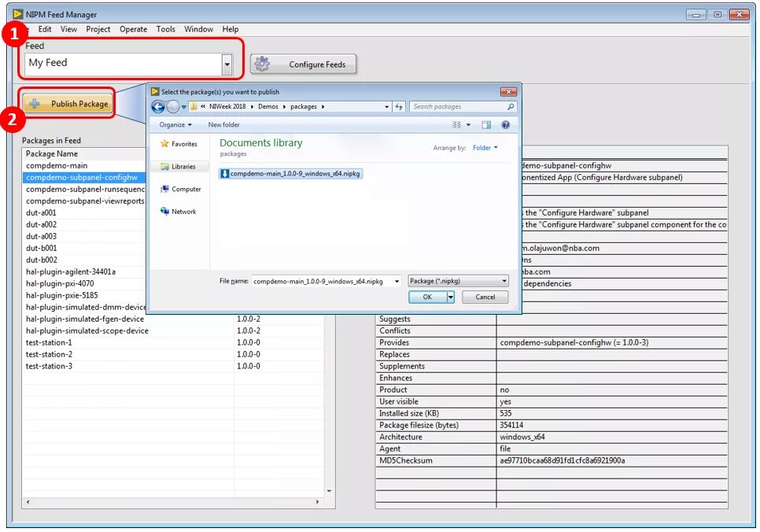This screenshot has width=760, height=532.
Task: Click the plus icon on Publish Package
Action: coord(35,104)
